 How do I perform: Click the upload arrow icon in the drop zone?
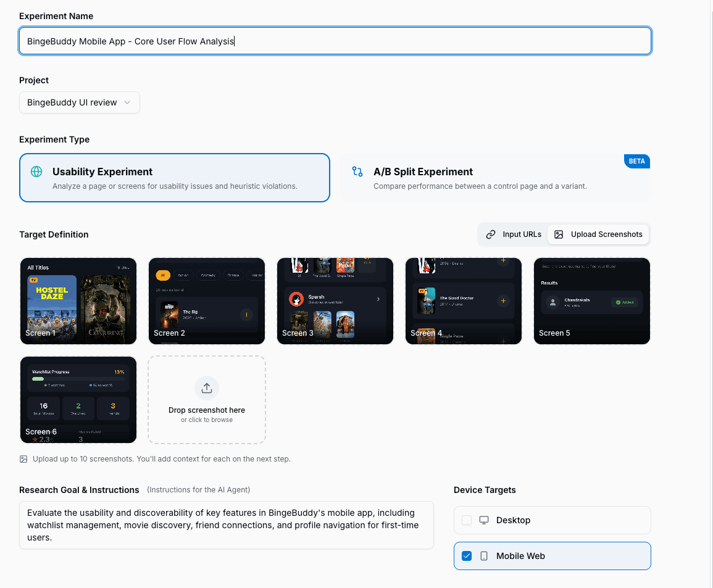[206, 388]
